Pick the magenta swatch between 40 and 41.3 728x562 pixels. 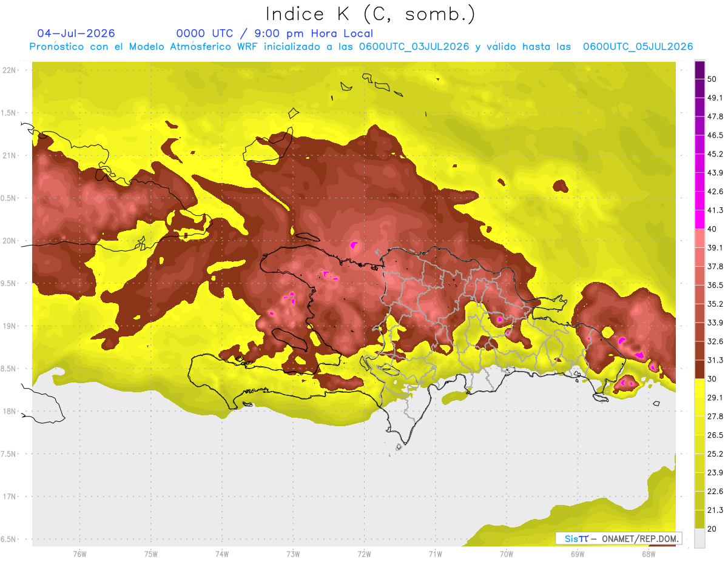pyautogui.click(x=699, y=219)
